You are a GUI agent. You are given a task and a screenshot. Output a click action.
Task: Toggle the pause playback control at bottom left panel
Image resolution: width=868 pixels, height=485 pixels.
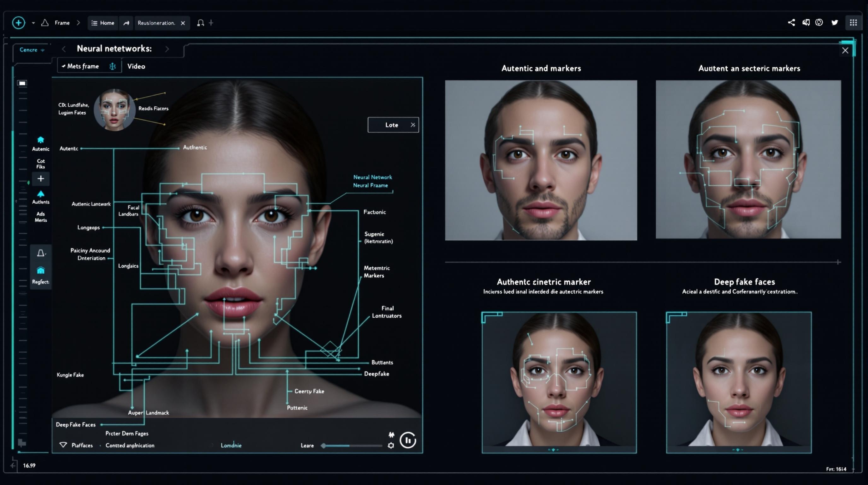(408, 440)
